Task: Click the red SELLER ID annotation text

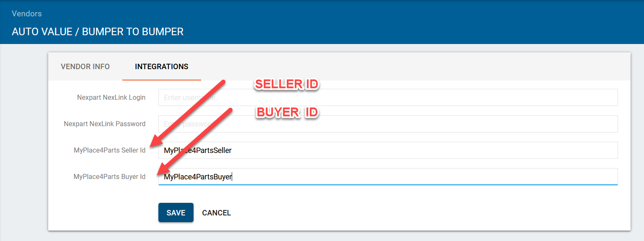Action: coord(287,85)
